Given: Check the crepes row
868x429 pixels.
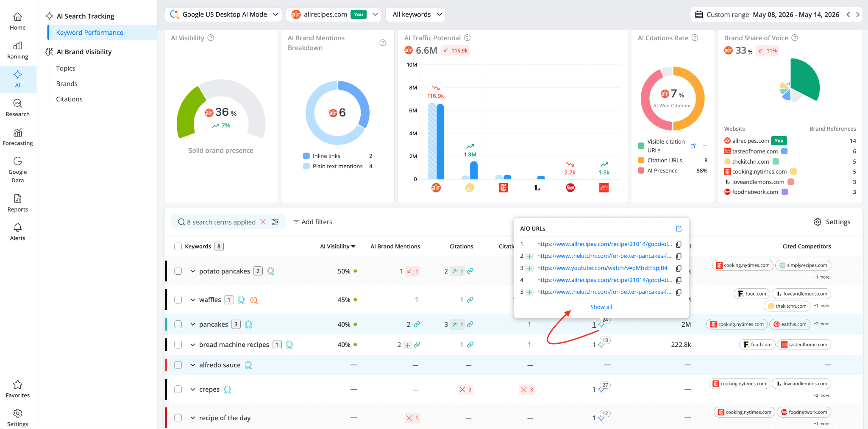Looking at the screenshot, I should click(x=178, y=389).
